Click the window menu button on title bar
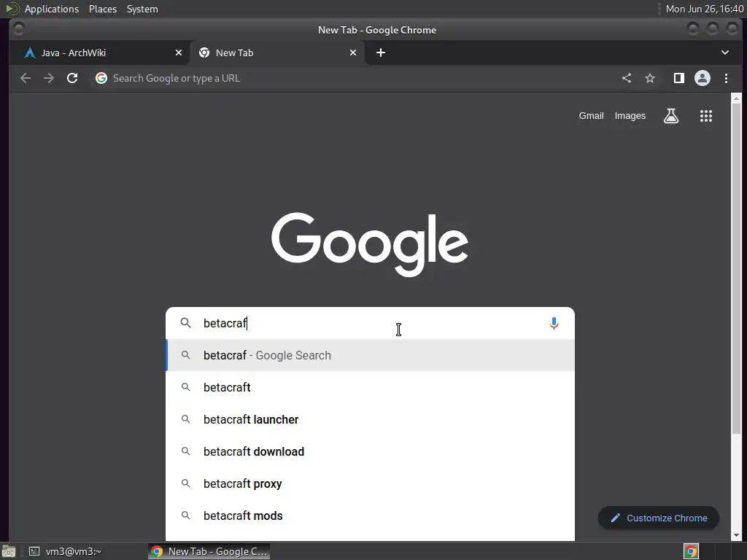Screen dimensions: 747x560 pyautogui.click(x=18, y=29)
